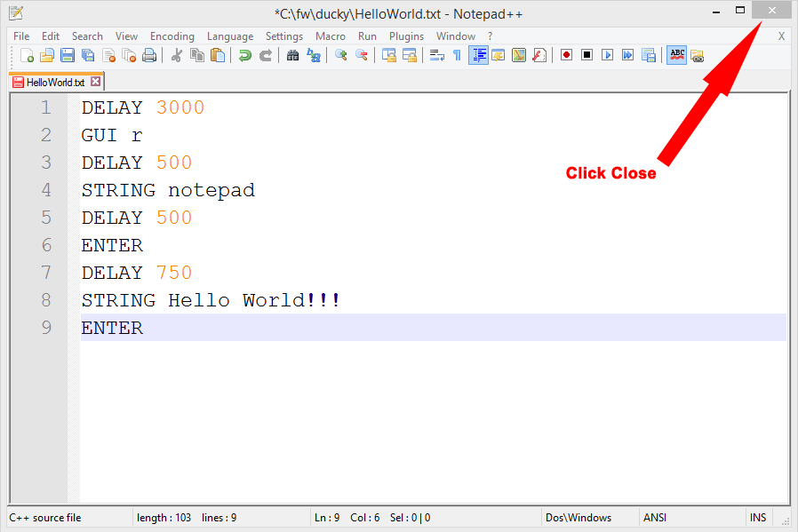The image size is (798, 532).
Task: Stop macro recording with square icon
Action: pyautogui.click(x=587, y=55)
